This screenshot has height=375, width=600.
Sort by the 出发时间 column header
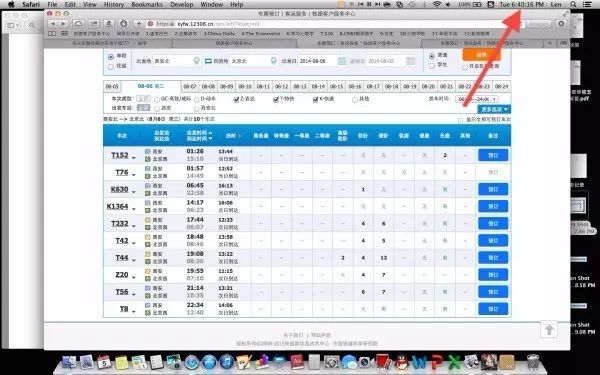(197, 133)
